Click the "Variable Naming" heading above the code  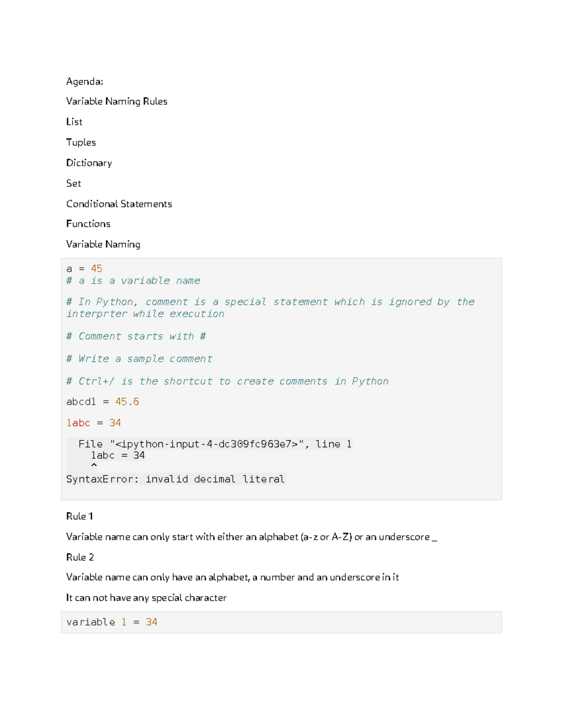[x=103, y=244]
